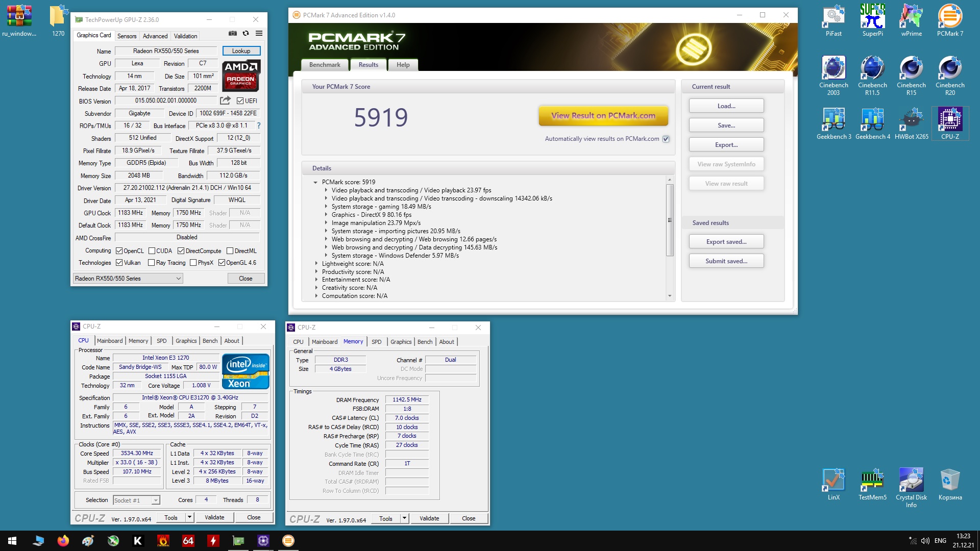Open the PCMark 7 desktop shortcut

click(950, 20)
